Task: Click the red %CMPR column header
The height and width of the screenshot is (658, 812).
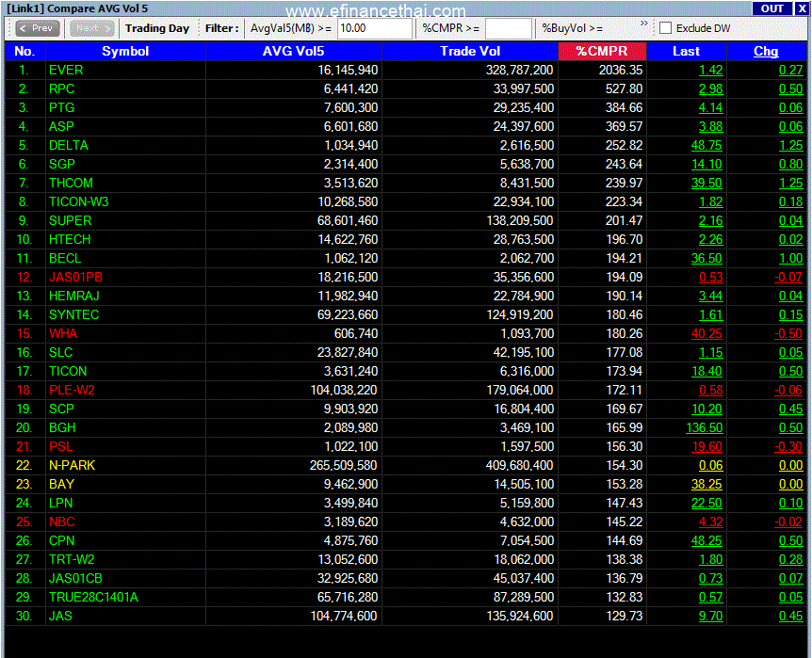Action: point(602,51)
